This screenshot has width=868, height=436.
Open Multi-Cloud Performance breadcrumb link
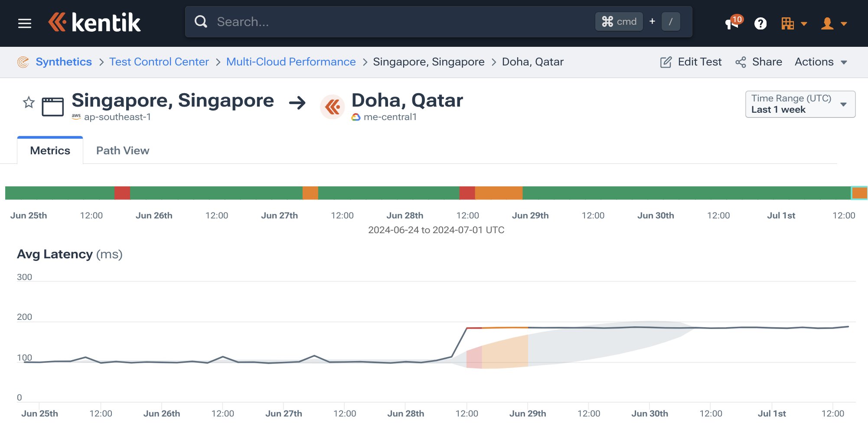point(290,62)
